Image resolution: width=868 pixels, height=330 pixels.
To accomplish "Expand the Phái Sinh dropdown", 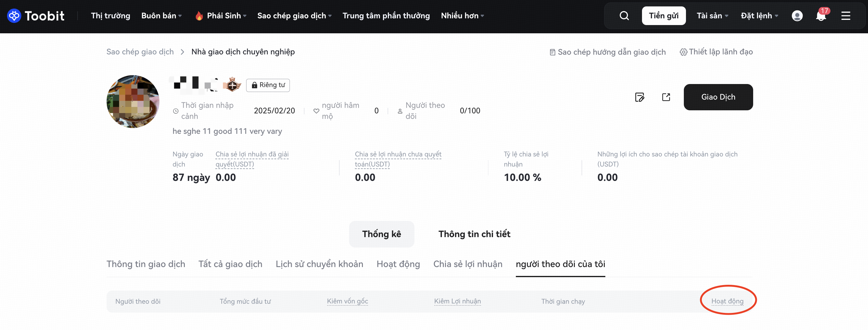I will point(226,16).
